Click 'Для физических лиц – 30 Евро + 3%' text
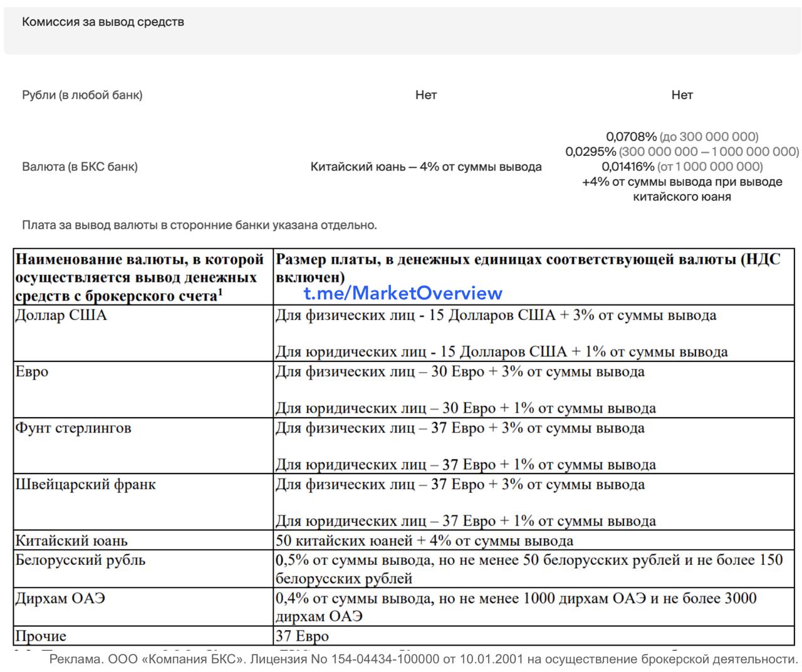 (460, 371)
